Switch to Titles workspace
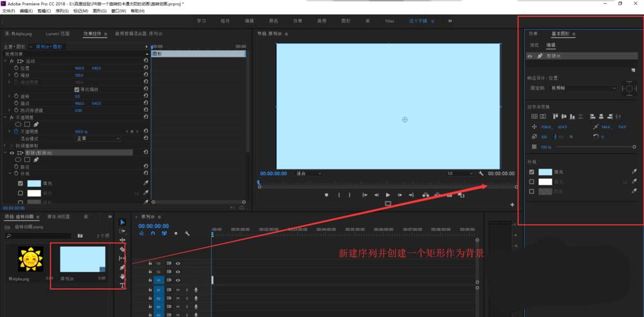644x317 pixels. click(390, 21)
